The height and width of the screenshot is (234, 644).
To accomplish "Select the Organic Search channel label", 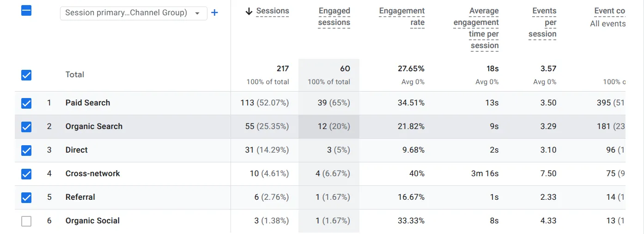I will point(94,127).
